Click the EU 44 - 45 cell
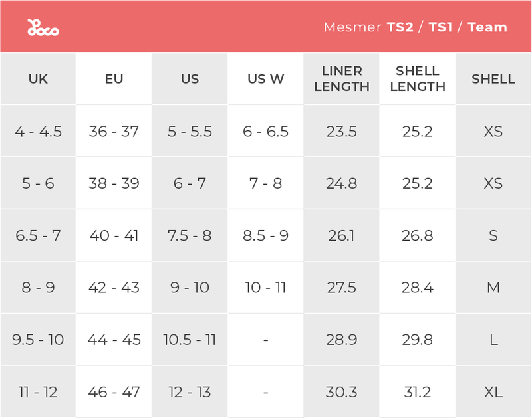Screen dimensions: 532x418 coord(114,340)
